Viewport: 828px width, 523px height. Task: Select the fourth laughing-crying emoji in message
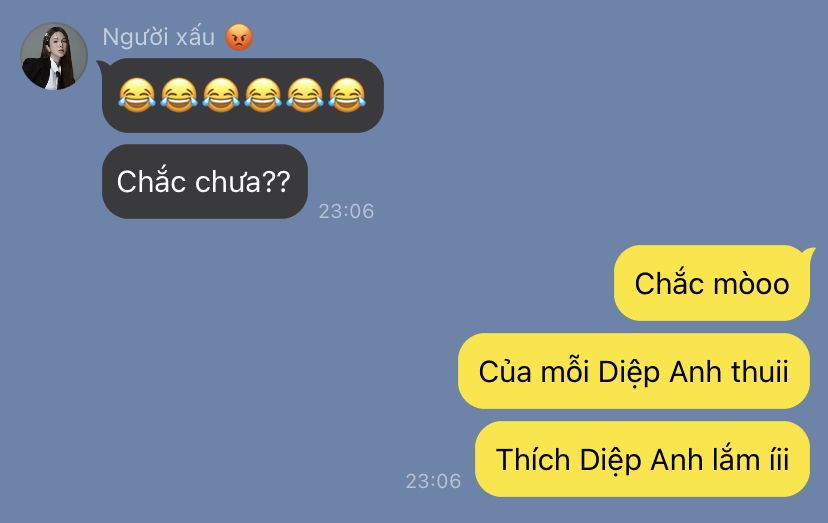click(x=263, y=95)
